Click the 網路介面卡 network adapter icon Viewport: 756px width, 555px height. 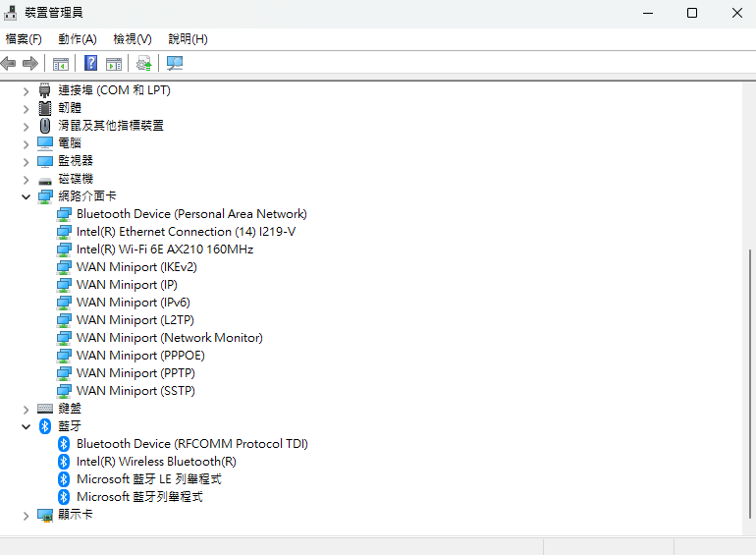45,196
